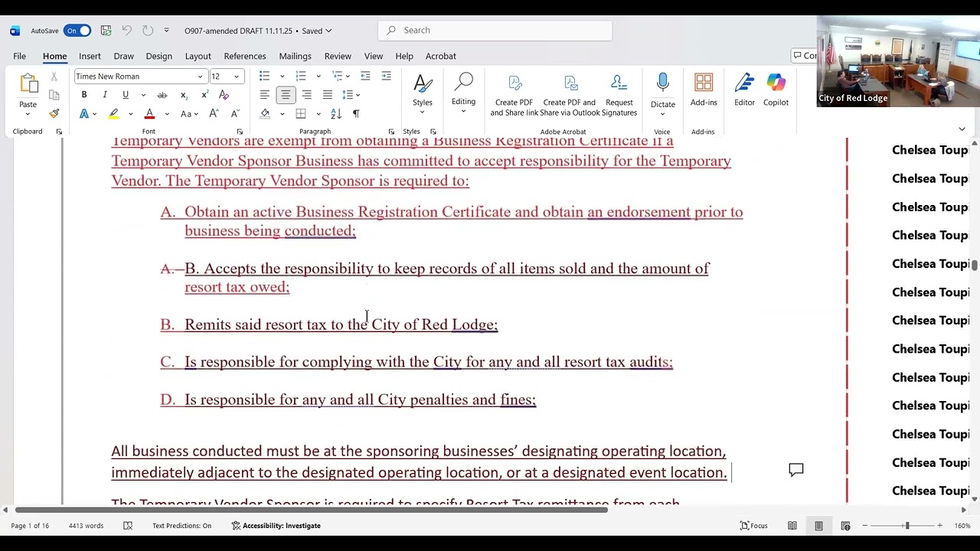
Task: Open the Font dialog launcher
Action: point(240,132)
